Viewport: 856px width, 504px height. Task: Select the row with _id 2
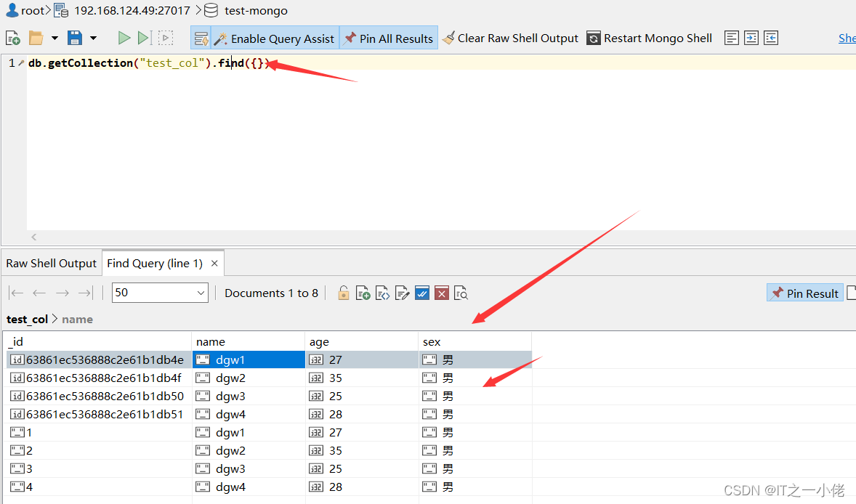(269, 450)
